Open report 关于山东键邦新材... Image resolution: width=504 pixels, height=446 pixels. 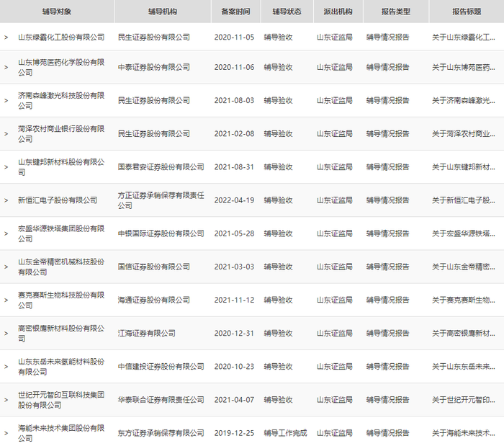[x=464, y=167]
